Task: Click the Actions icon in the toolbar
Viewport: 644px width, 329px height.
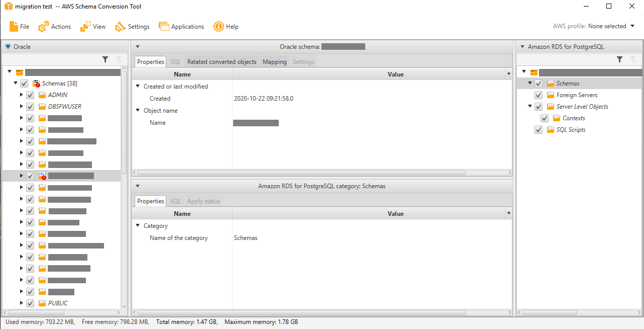Action: tap(43, 26)
